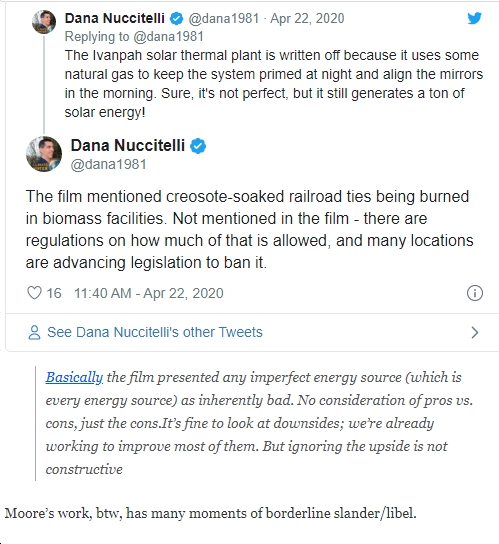Click the verified badge beside the top Dana Nuccitelli name
499x544 pixels.
tap(177, 18)
